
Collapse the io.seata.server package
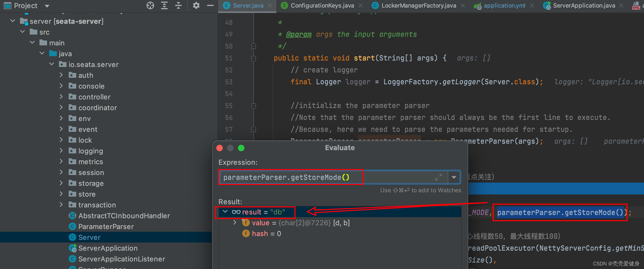(52, 64)
